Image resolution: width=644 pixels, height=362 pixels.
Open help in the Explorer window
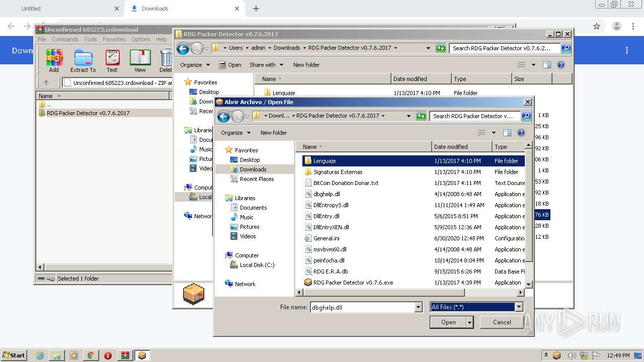(561, 65)
